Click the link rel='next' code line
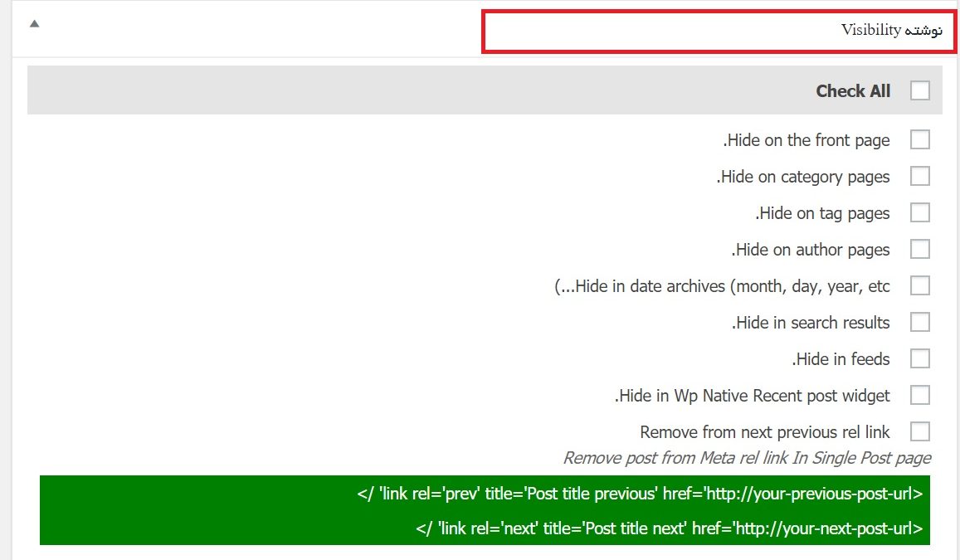 670,528
